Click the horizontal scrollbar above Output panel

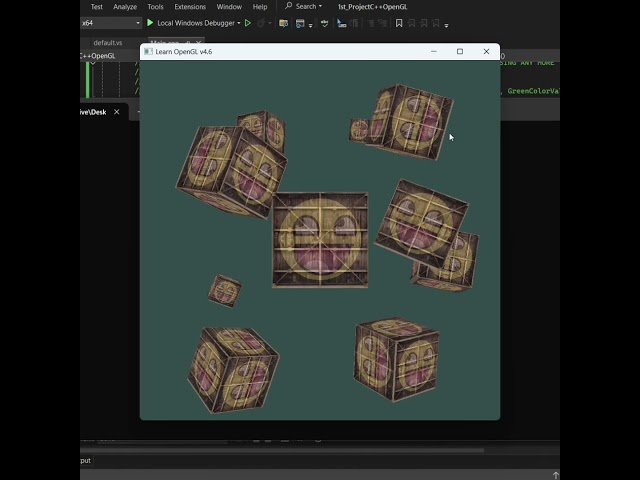282,450
